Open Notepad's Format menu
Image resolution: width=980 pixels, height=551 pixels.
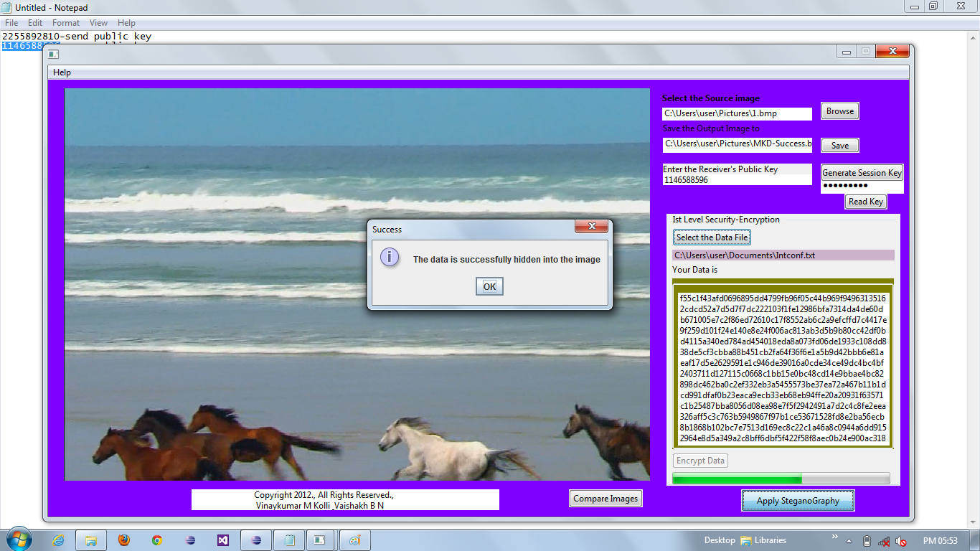pos(65,22)
